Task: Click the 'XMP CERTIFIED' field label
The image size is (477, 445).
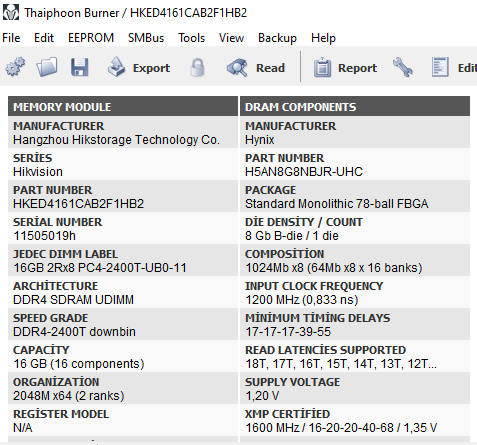Action: pyautogui.click(x=287, y=414)
